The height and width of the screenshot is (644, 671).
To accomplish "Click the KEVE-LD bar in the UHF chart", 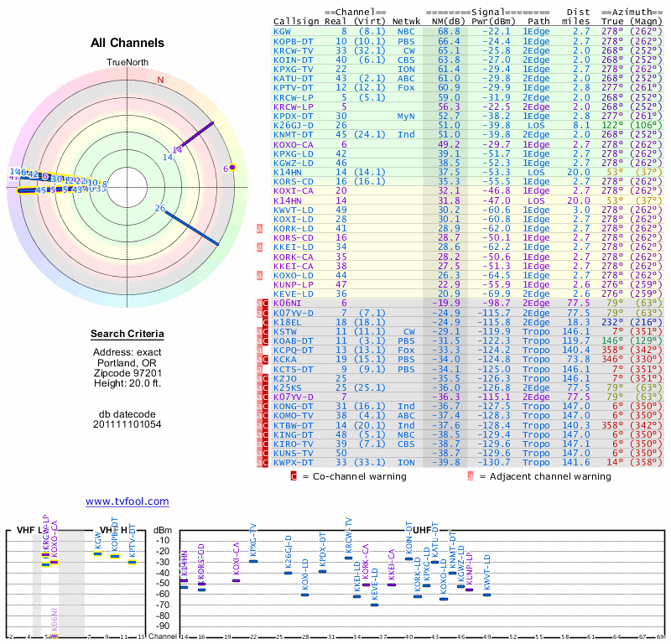I will 374,605.
